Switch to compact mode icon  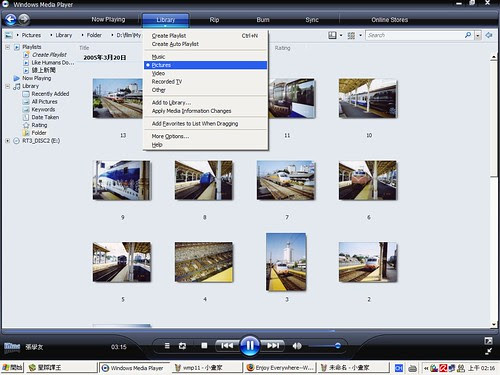[x=488, y=351]
